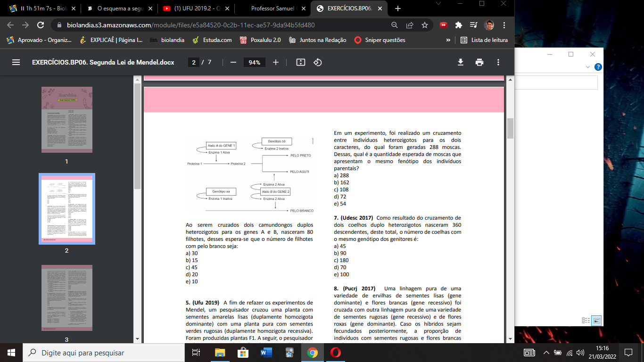Click the share page icon
The width and height of the screenshot is (644, 362).
(410, 25)
